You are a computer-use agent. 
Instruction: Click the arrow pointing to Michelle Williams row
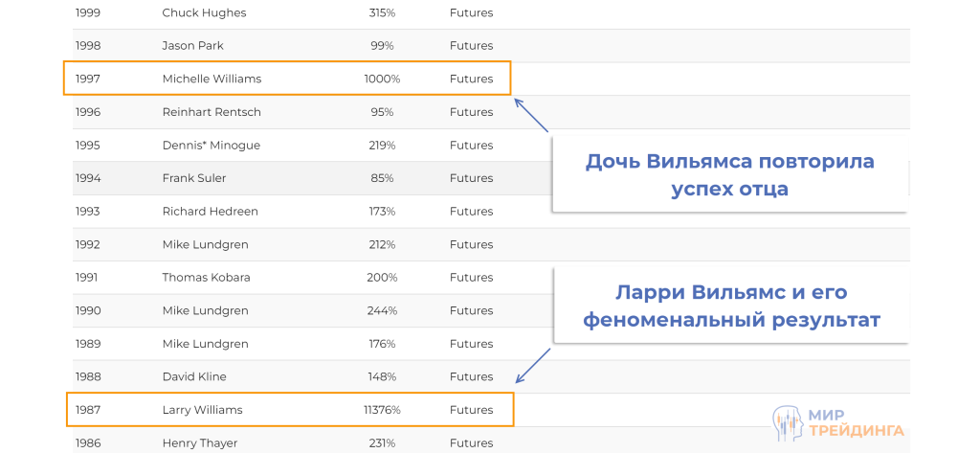click(531, 115)
